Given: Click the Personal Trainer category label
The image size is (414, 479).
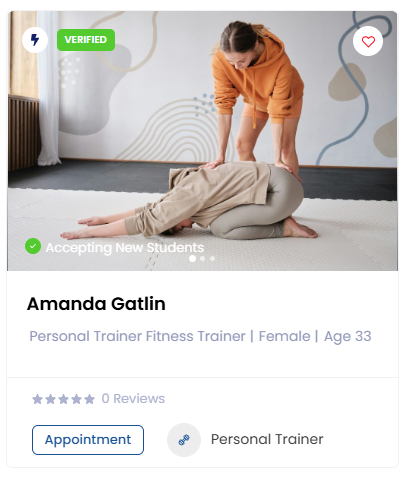Looking at the screenshot, I should (267, 439).
